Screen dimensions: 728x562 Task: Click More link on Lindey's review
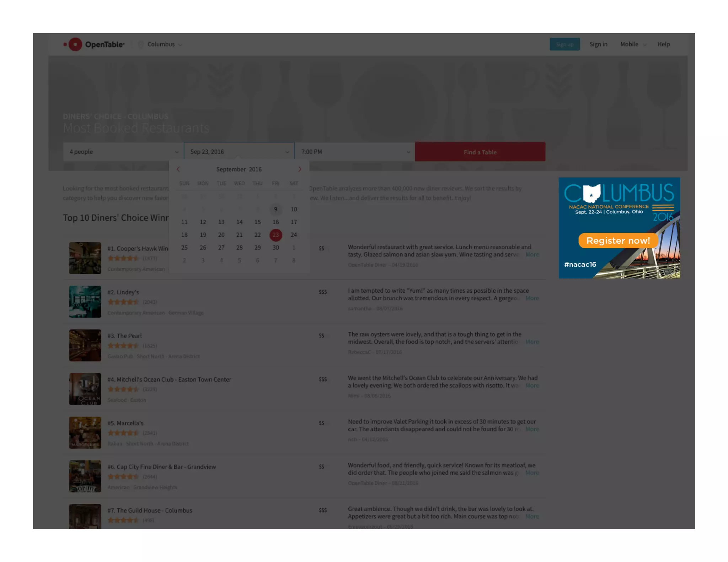click(532, 298)
